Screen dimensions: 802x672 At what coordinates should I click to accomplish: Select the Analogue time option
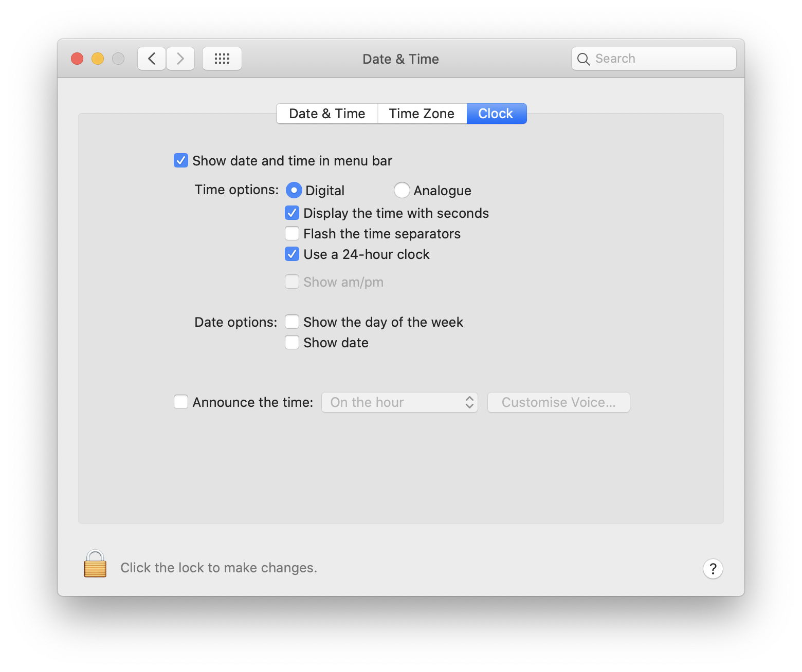pyautogui.click(x=402, y=190)
